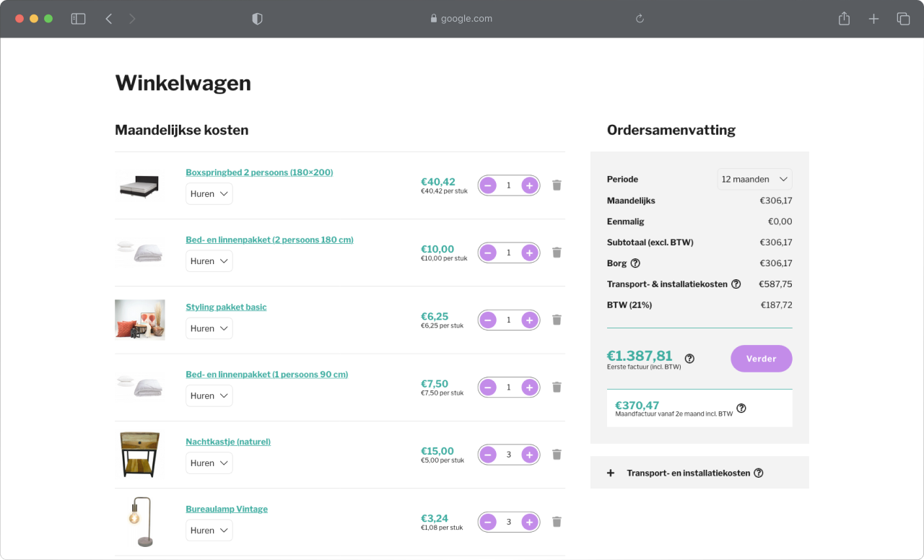This screenshot has height=560, width=924.
Task: Open Huren dropdown for Styling pakket basic
Action: [209, 328]
